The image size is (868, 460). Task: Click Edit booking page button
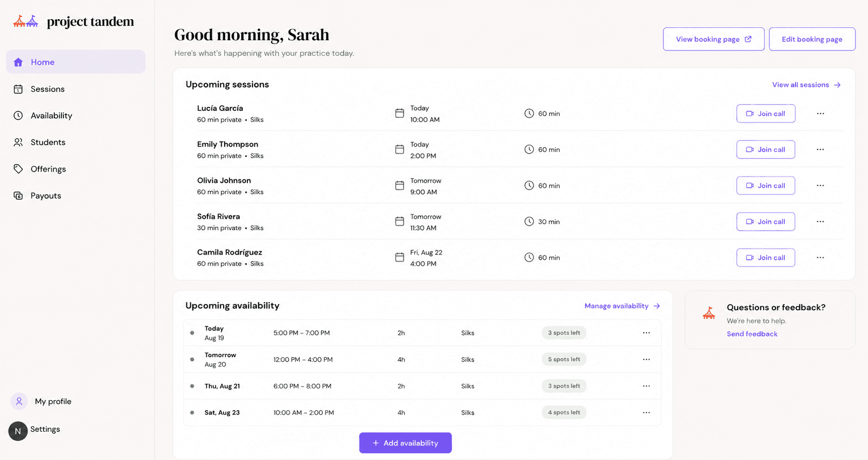click(x=812, y=39)
